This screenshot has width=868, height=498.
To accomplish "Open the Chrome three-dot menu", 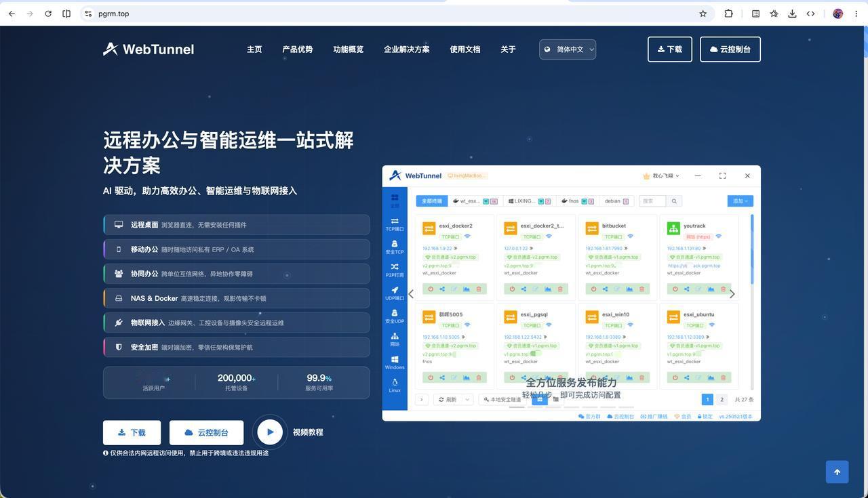I will pyautogui.click(x=856, y=14).
